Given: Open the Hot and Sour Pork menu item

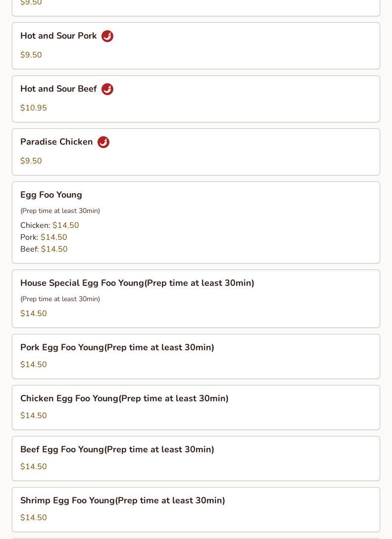Looking at the screenshot, I should [58, 36].
